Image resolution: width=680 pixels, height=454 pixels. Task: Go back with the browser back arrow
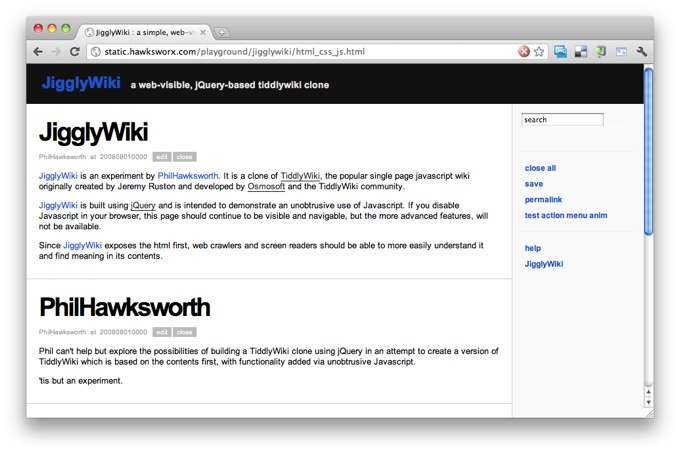(38, 52)
